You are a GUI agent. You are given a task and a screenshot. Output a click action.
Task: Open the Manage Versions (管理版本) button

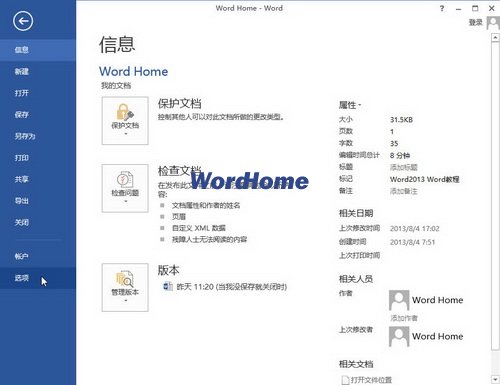point(125,287)
